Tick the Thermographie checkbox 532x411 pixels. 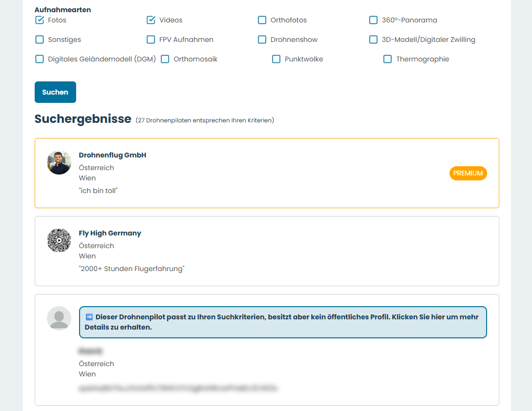point(388,59)
